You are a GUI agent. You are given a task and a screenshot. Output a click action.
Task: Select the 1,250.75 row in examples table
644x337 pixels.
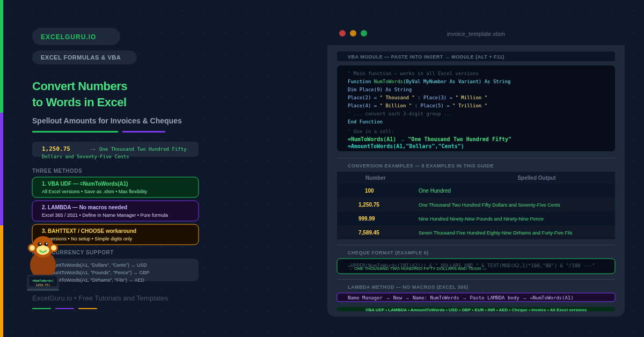[x=476, y=204]
